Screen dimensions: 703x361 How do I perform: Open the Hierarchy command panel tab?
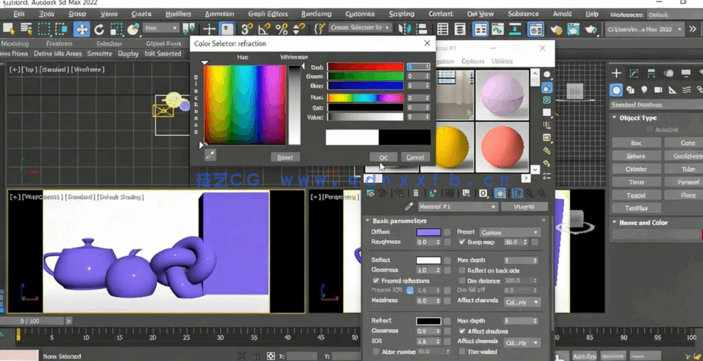[651, 73]
